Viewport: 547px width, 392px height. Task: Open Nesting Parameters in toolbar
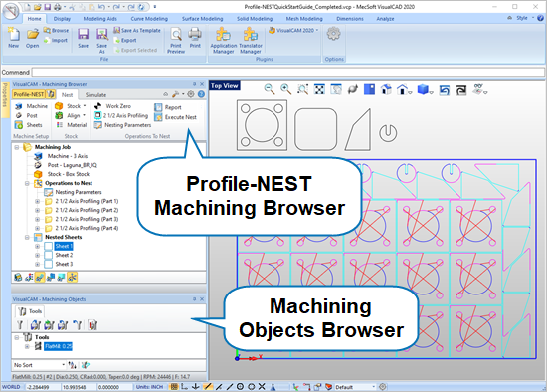pyautogui.click(x=122, y=125)
